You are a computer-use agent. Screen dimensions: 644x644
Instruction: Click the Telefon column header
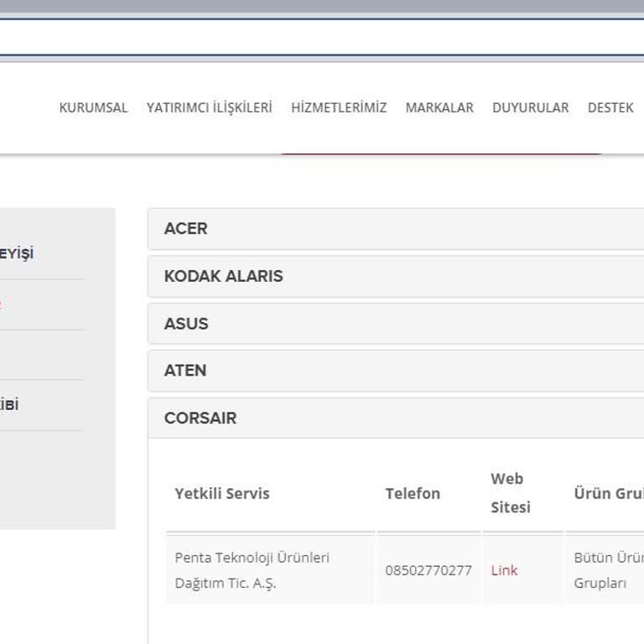pos(413,493)
